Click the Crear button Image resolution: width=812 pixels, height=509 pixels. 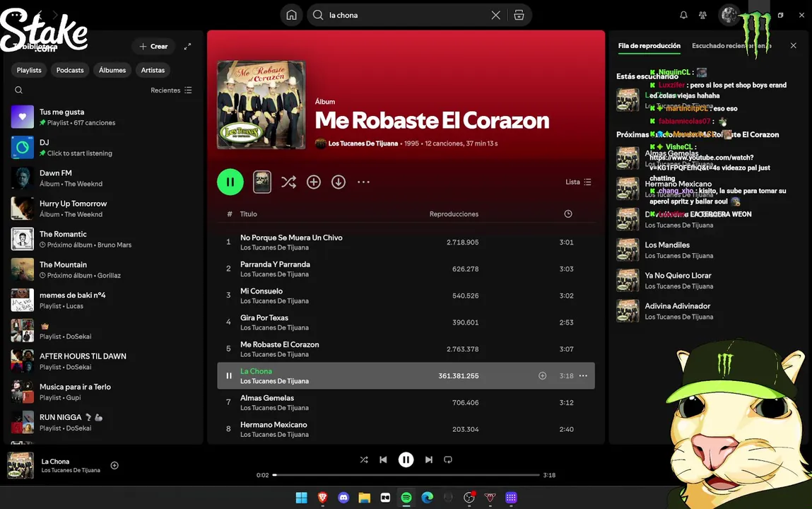tap(153, 46)
